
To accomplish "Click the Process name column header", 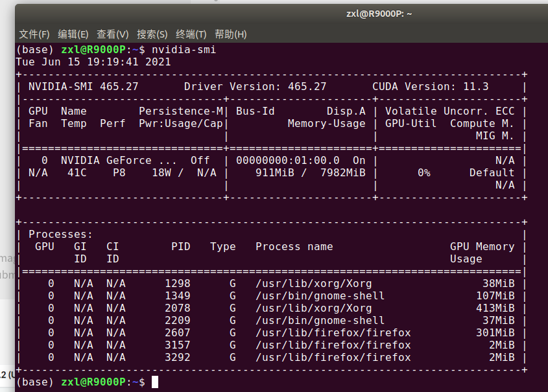I will coord(294,246).
